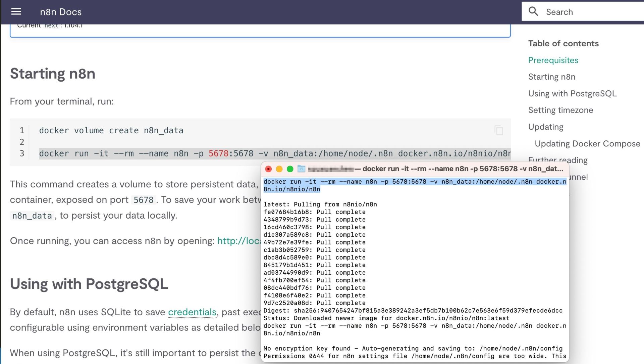Click 'latest: Pulling from n8nio/n8n' terminal line
This screenshot has height=364, width=644.
click(320, 204)
